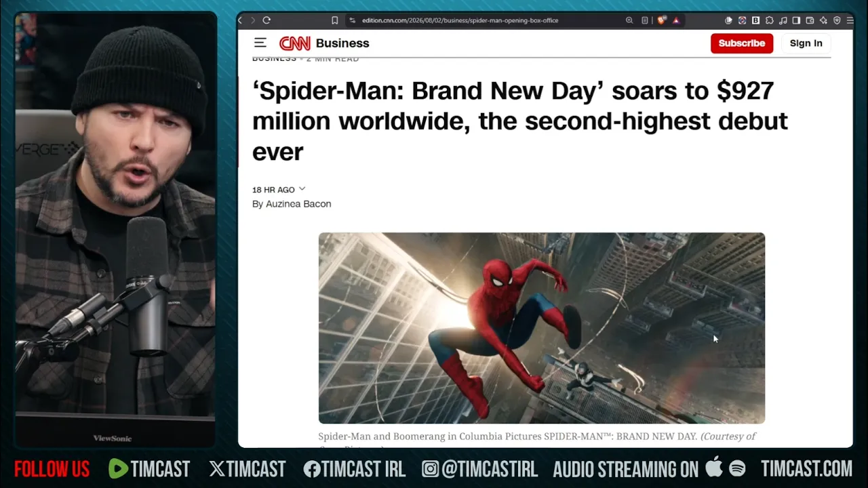Click the Instagram @TIMCASTIRL logo
The image size is (868, 488).
pyautogui.click(x=479, y=469)
